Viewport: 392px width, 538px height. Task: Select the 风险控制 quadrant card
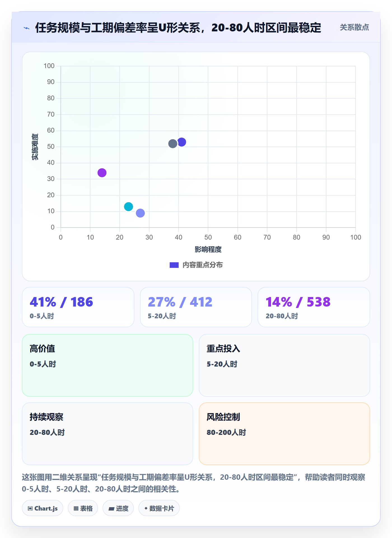[x=284, y=434]
